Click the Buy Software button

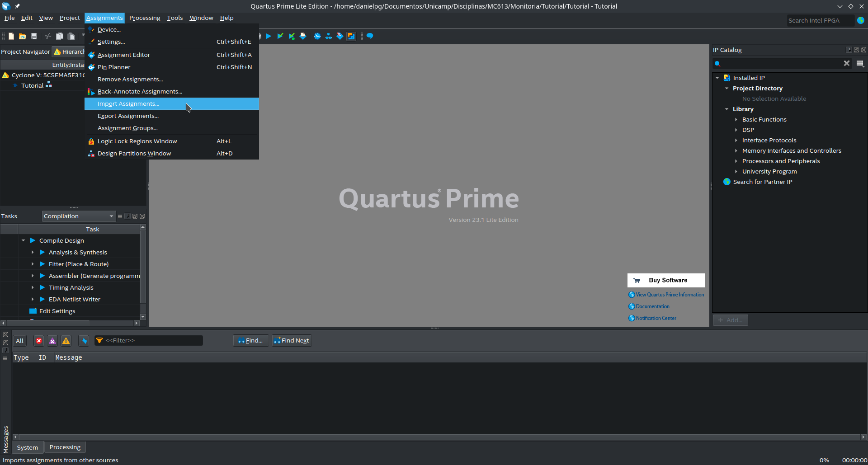[x=666, y=281]
